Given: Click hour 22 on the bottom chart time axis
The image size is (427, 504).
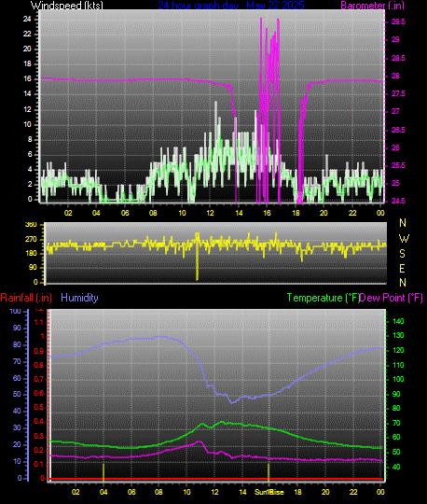Looking at the screenshot, I should point(353,492).
